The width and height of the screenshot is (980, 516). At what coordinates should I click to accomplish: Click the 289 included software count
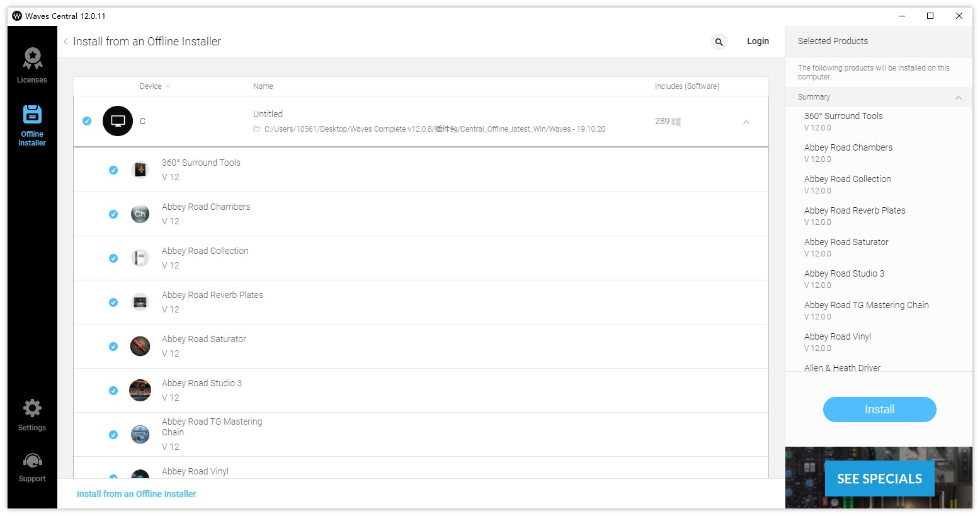(x=662, y=121)
